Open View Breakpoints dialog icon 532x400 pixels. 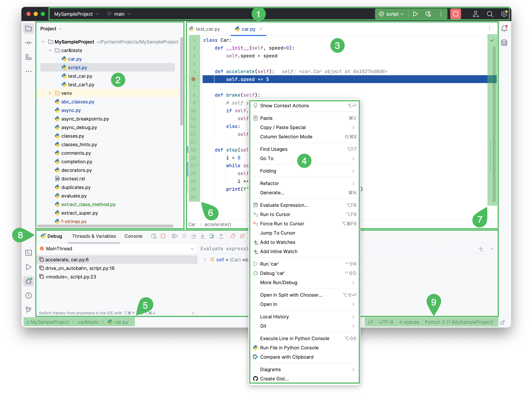click(233, 236)
